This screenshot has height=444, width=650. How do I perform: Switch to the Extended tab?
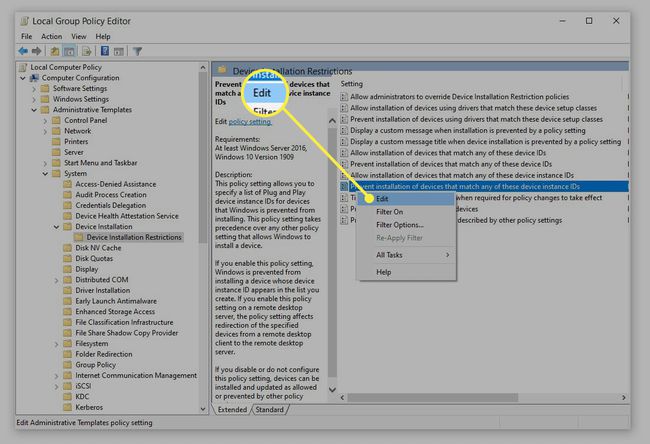(232, 410)
